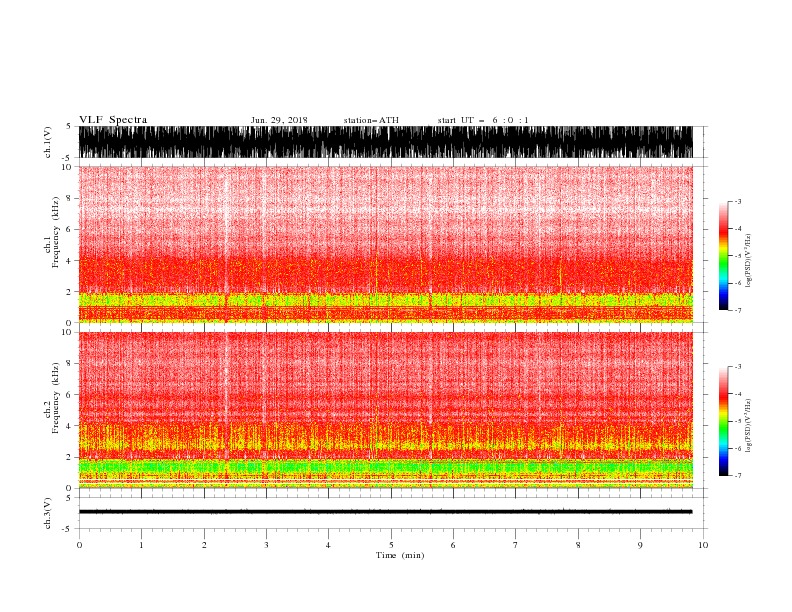This screenshot has width=792, height=612.
Task: Click the 'ch.3(V)' waveform axis label
Action: pos(48,513)
